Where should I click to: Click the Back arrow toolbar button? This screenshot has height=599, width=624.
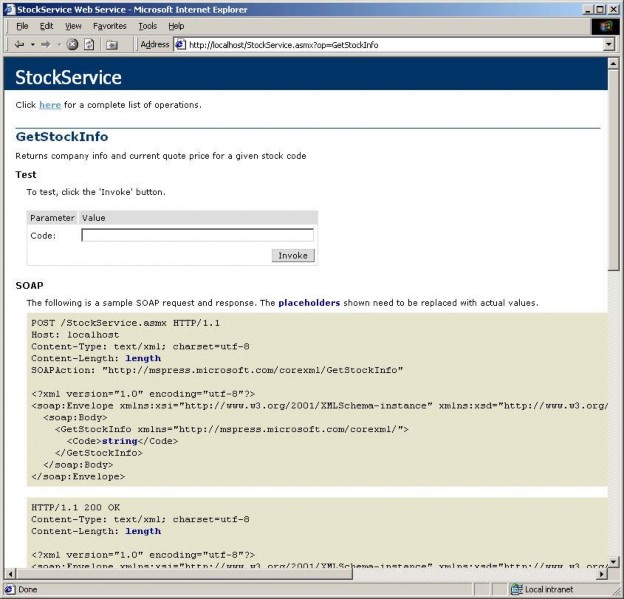(19, 44)
